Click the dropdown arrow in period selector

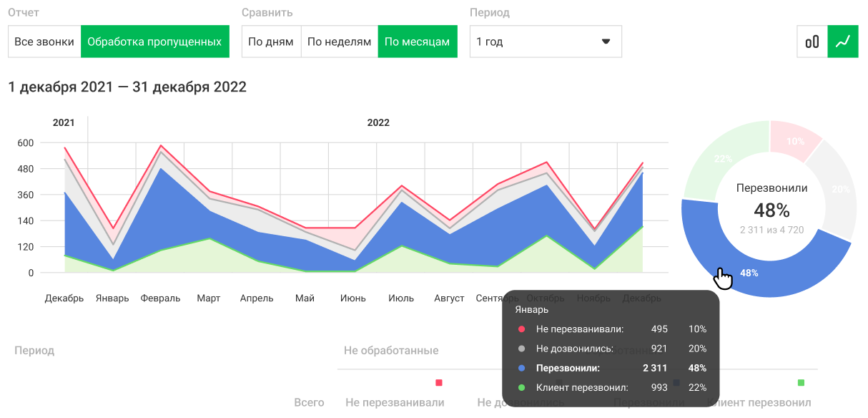606,42
